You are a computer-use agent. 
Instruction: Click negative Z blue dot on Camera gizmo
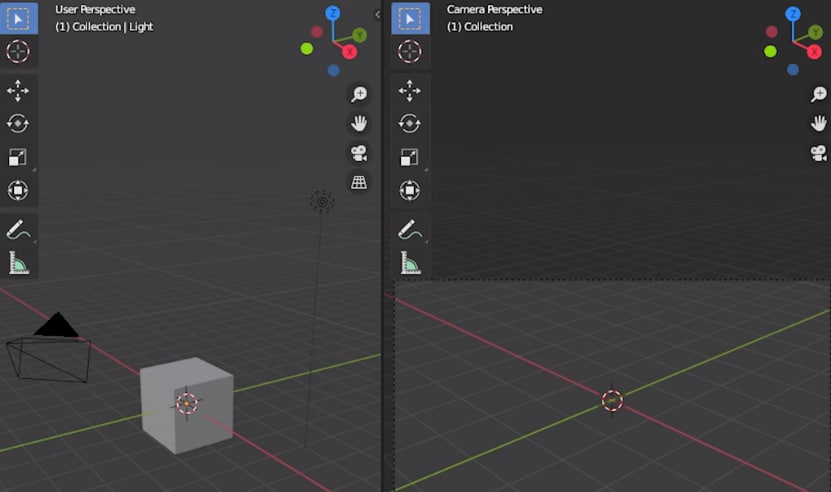click(793, 69)
